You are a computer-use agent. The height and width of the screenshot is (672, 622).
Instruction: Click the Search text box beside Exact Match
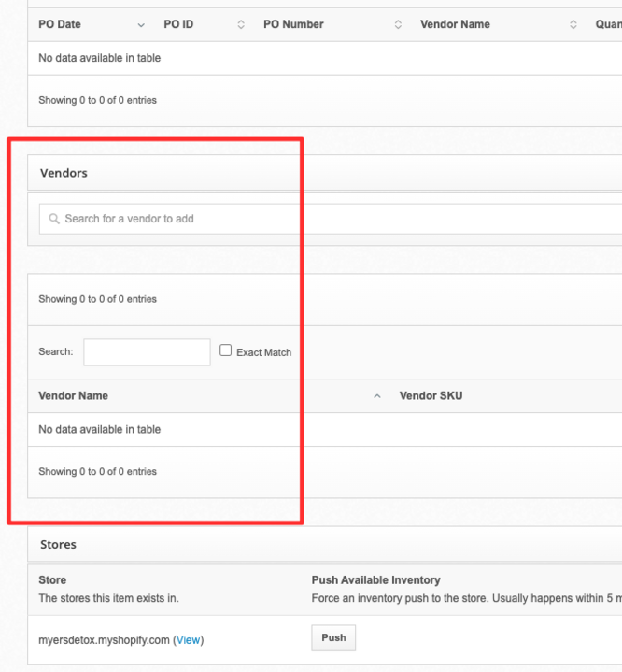(x=147, y=352)
